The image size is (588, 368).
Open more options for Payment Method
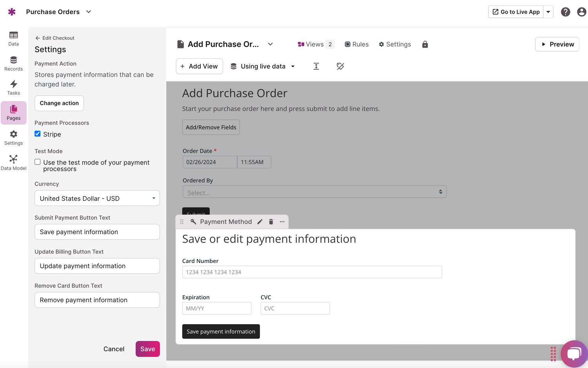pyautogui.click(x=282, y=222)
